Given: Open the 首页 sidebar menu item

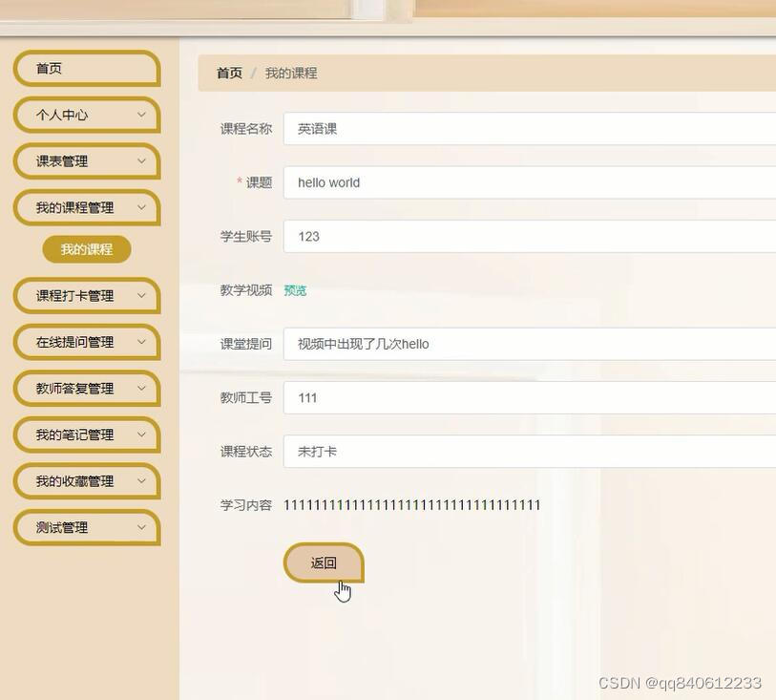Looking at the screenshot, I should click(87, 69).
